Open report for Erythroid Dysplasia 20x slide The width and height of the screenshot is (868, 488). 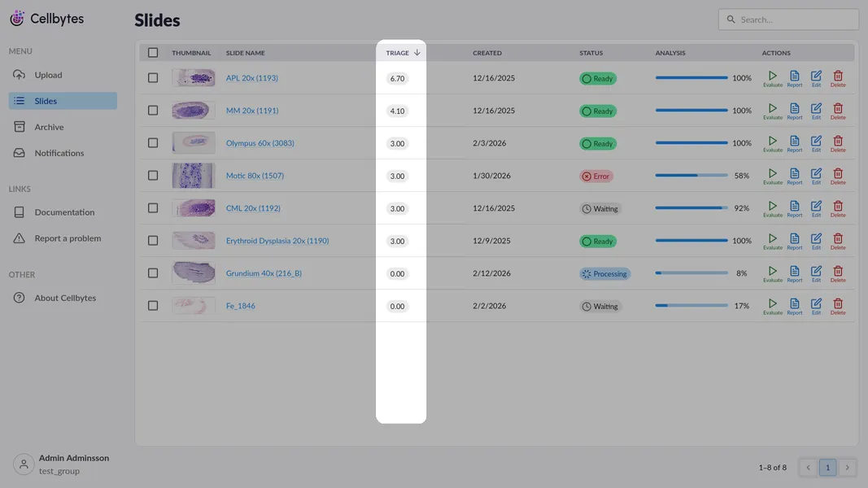[x=794, y=241]
